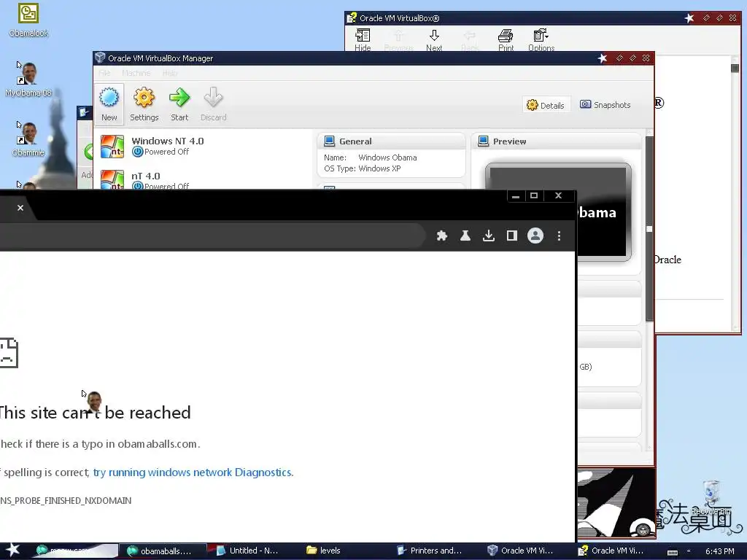Click the New virtual machine icon
This screenshot has width=747, height=560.
coord(109,104)
